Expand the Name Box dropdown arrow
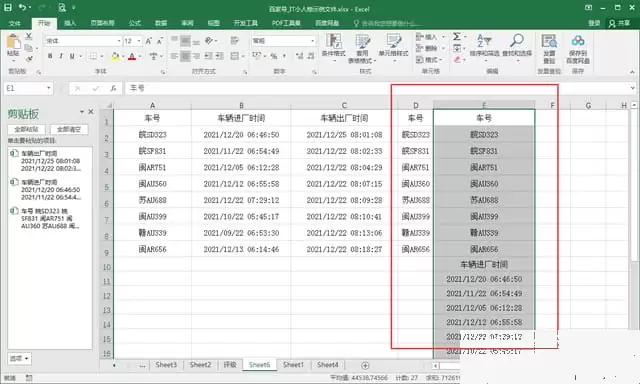The image size is (640, 384). pyautogui.click(x=49, y=88)
